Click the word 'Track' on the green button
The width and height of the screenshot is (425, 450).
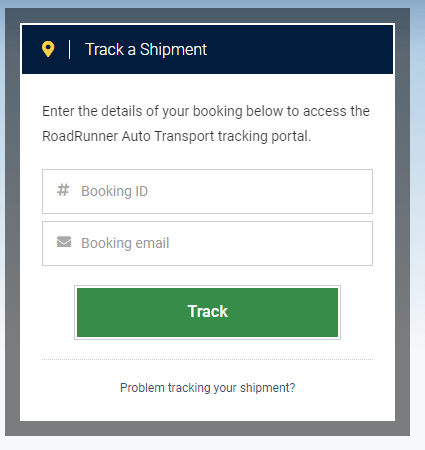(x=208, y=311)
